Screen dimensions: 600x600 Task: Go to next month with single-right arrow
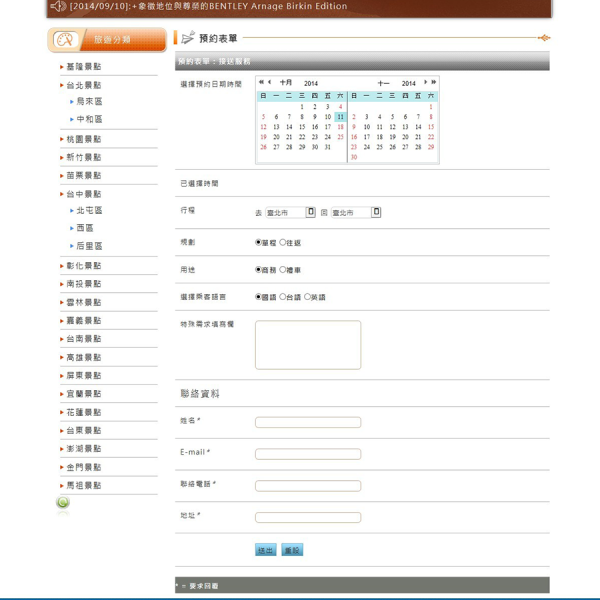[x=425, y=82]
